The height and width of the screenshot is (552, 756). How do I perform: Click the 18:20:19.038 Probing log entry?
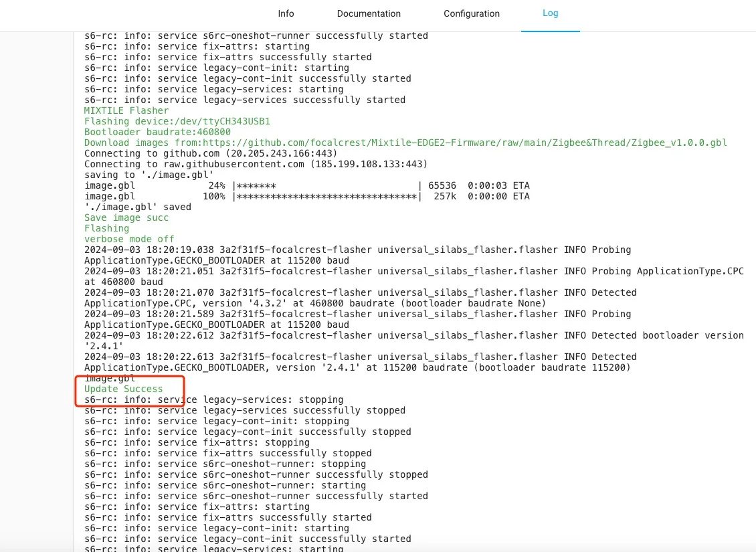click(x=357, y=255)
